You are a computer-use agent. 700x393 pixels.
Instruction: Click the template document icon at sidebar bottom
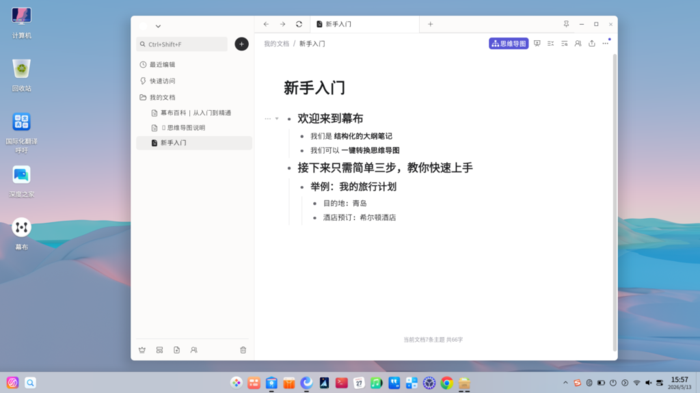(177, 350)
